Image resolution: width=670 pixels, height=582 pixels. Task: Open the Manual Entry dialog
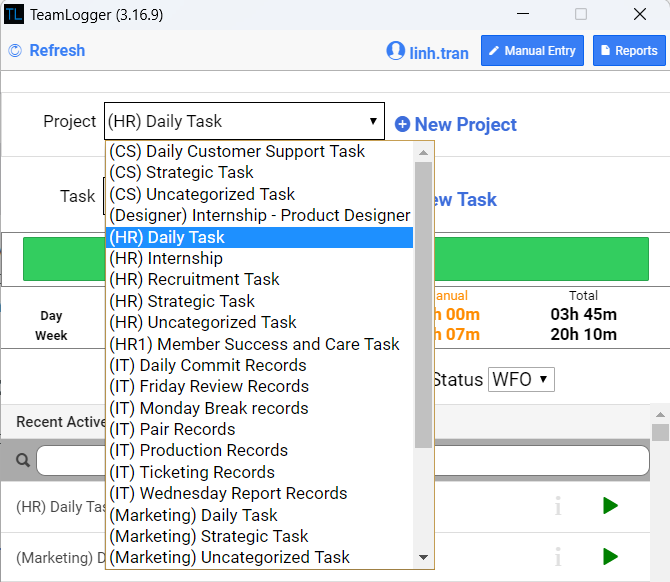point(532,51)
